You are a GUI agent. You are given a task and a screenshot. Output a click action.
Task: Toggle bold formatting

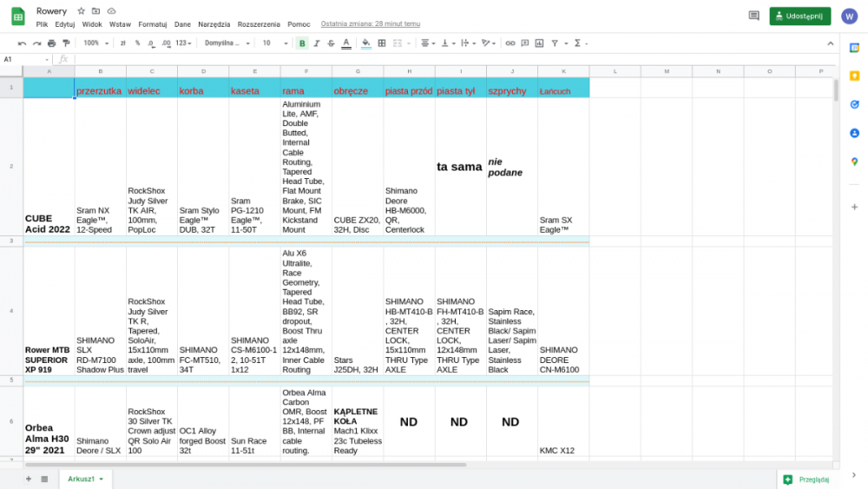pyautogui.click(x=302, y=43)
